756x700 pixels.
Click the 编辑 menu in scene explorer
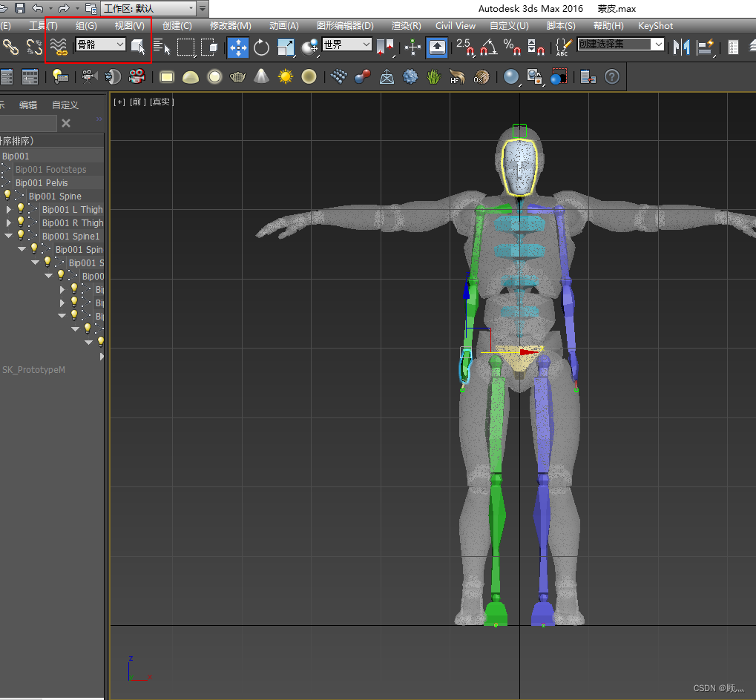[28, 105]
